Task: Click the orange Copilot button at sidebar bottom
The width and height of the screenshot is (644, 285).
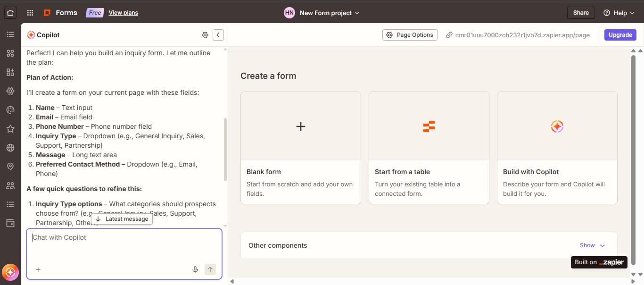Action: point(10,272)
